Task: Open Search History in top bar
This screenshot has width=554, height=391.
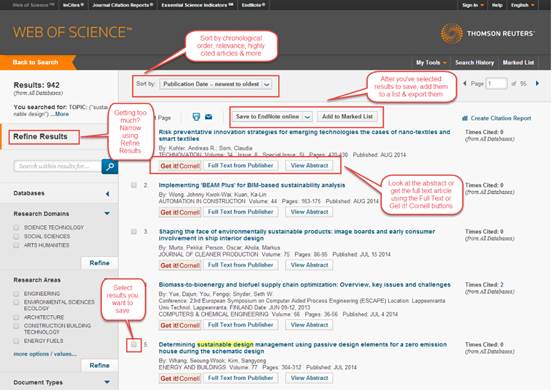Action: tap(475, 63)
